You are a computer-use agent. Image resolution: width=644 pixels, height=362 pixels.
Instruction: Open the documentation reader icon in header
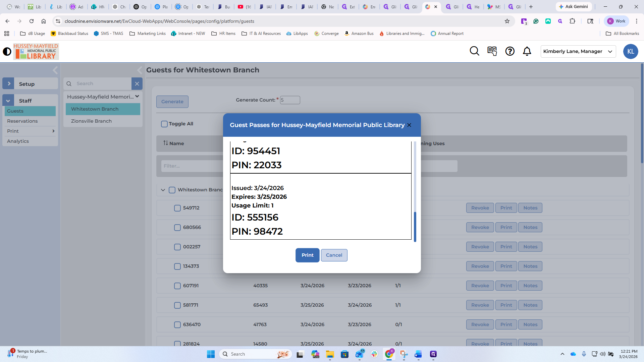click(492, 51)
